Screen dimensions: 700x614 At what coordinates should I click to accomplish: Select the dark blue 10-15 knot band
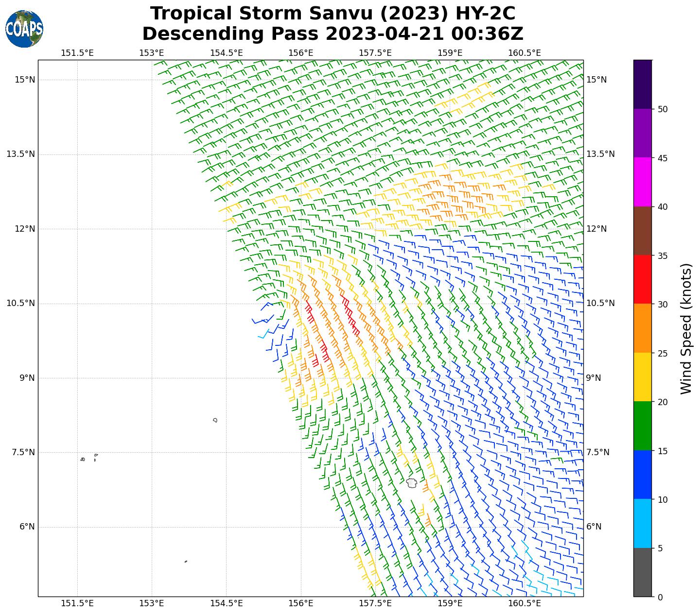[643, 475]
